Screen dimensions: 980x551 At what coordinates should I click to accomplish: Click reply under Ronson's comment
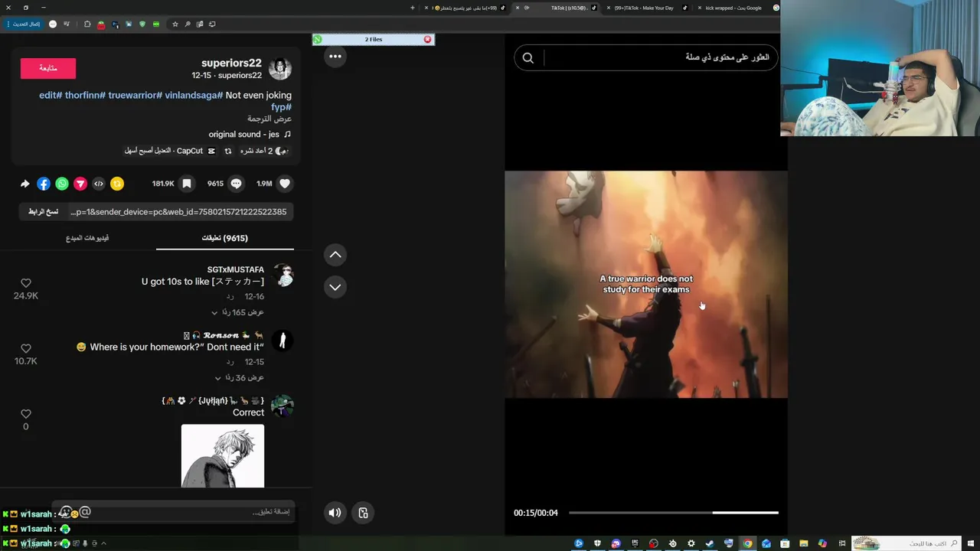click(230, 362)
